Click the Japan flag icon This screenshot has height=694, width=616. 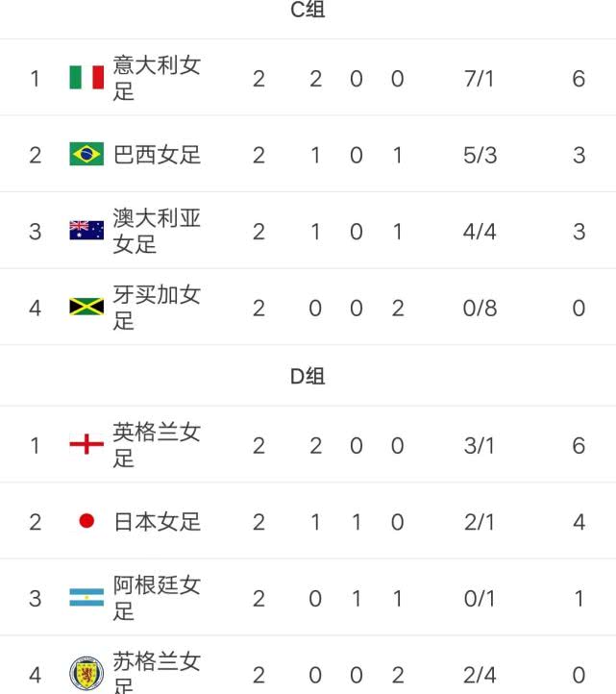(86, 521)
